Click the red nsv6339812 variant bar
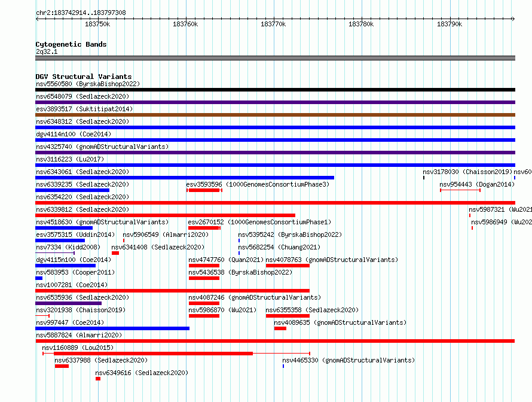Screen dimensions: 532x402 tap(165, 215)
